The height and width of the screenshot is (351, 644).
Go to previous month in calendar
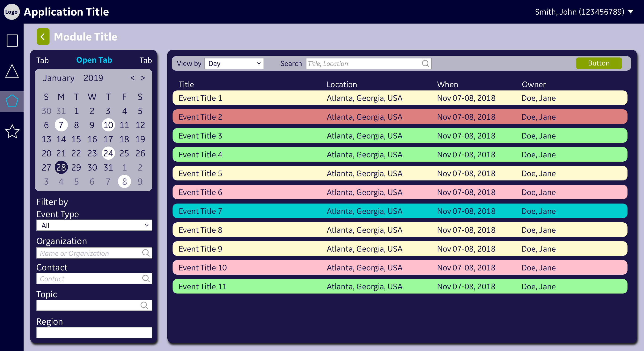(x=132, y=78)
